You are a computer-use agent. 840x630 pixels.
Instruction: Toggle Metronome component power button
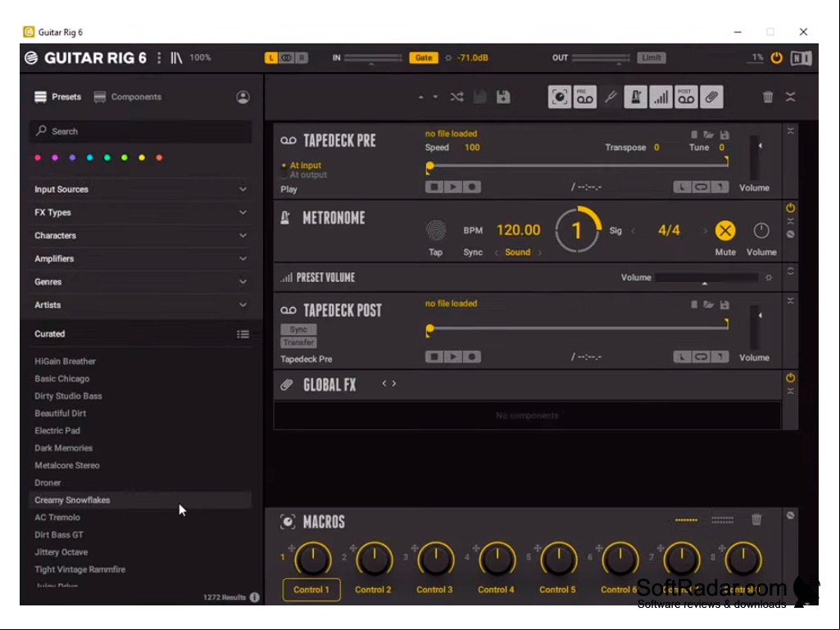point(790,208)
